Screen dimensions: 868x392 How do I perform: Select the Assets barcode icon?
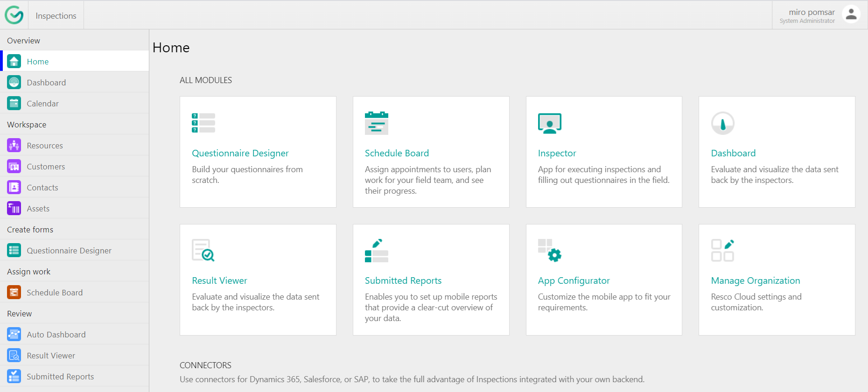(14, 209)
